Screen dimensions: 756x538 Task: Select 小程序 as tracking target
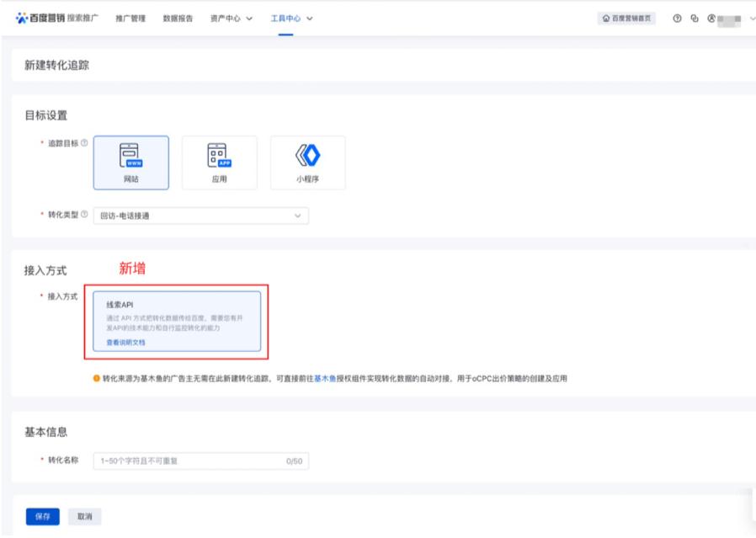point(307,162)
